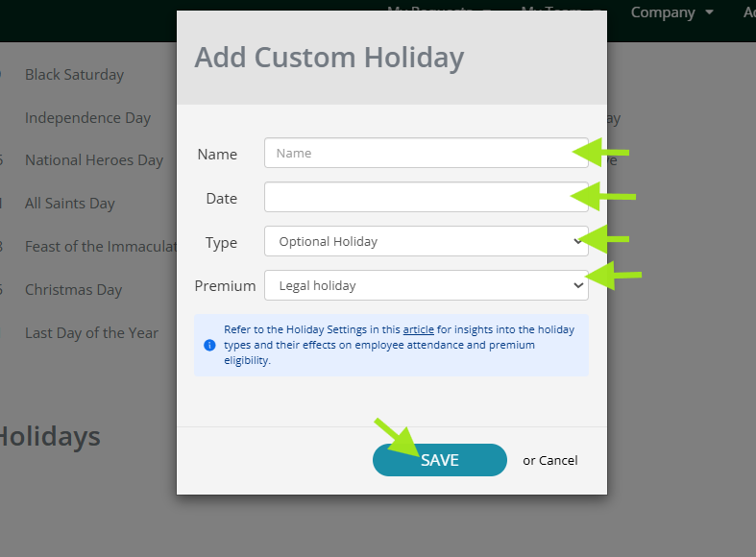Choose All Saints Day from the list
This screenshot has width=756, height=557.
[69, 204]
